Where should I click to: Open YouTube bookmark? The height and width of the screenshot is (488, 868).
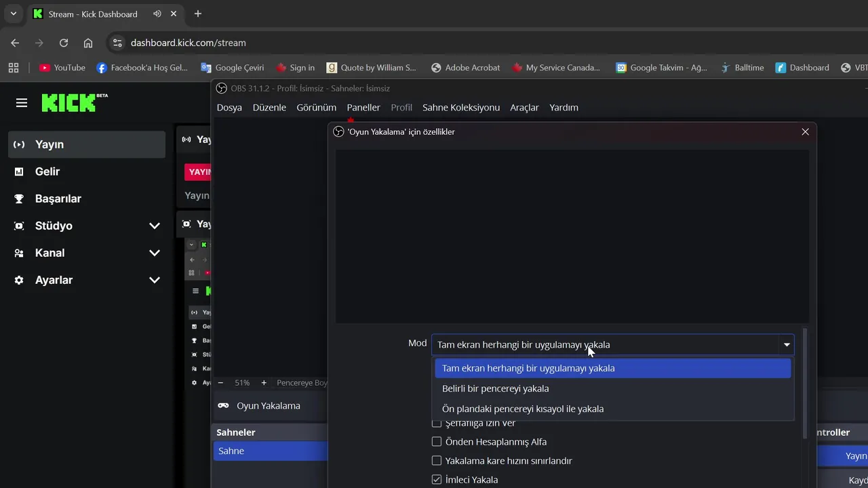tap(62, 68)
